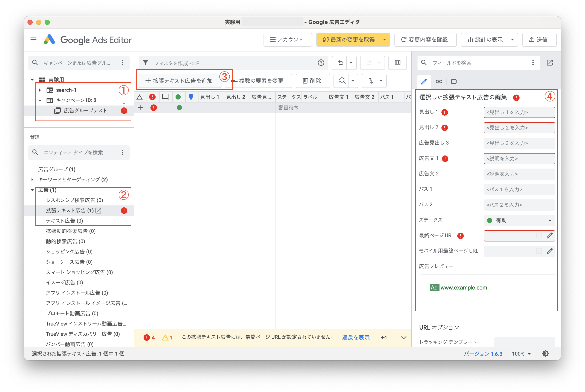
Task: Click the 違反を表示 link in the warning bar
Action: [355, 337]
